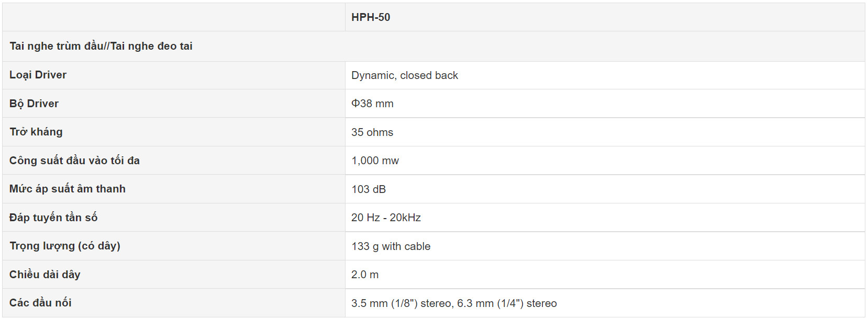This screenshot has height=319, width=868.
Task: Click the 35 ohms impedance value
Action: (372, 132)
